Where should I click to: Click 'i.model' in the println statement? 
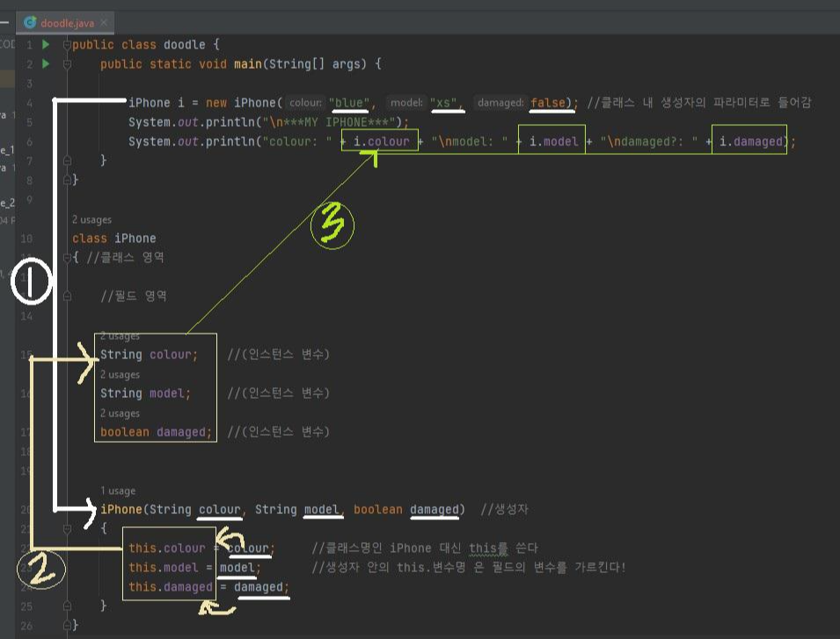point(553,142)
